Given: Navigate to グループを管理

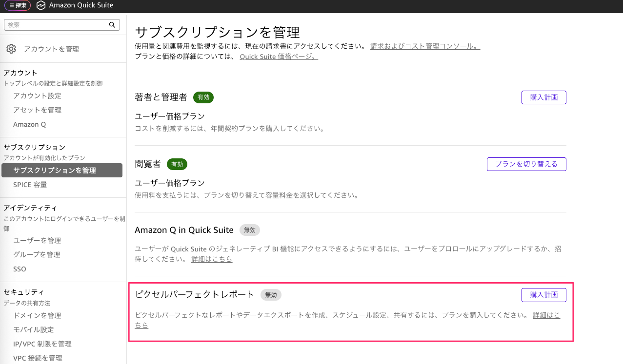Looking at the screenshot, I should click(x=37, y=254).
